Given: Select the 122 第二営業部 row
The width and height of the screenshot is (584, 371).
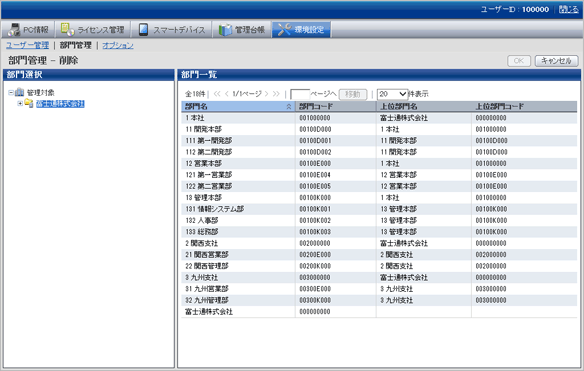Looking at the screenshot, I should 379,186.
